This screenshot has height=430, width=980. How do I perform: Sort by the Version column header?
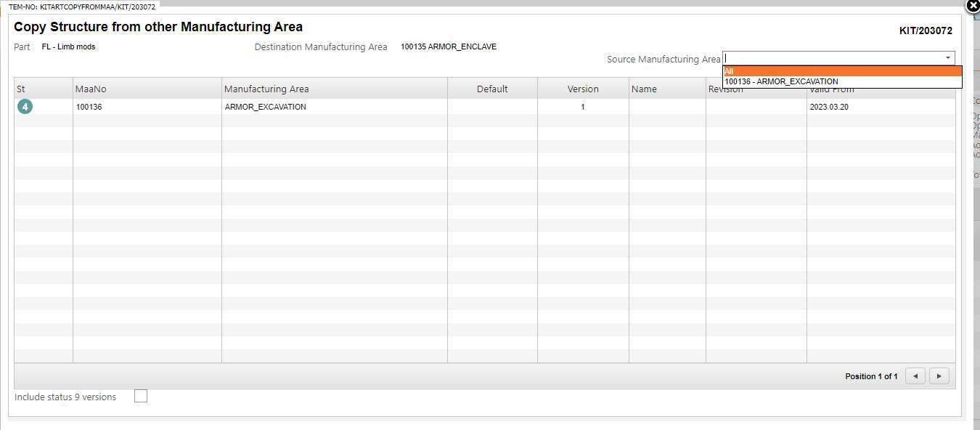[x=583, y=89]
